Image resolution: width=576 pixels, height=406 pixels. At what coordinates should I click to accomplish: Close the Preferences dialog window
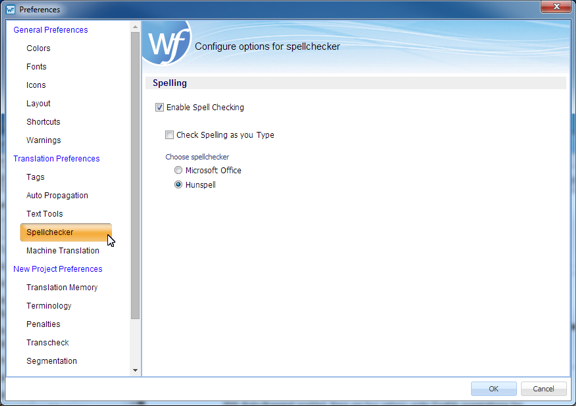pos(556,7)
